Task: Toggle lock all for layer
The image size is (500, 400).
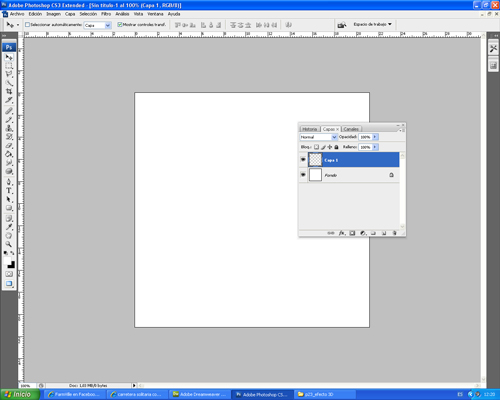Action: [336, 147]
